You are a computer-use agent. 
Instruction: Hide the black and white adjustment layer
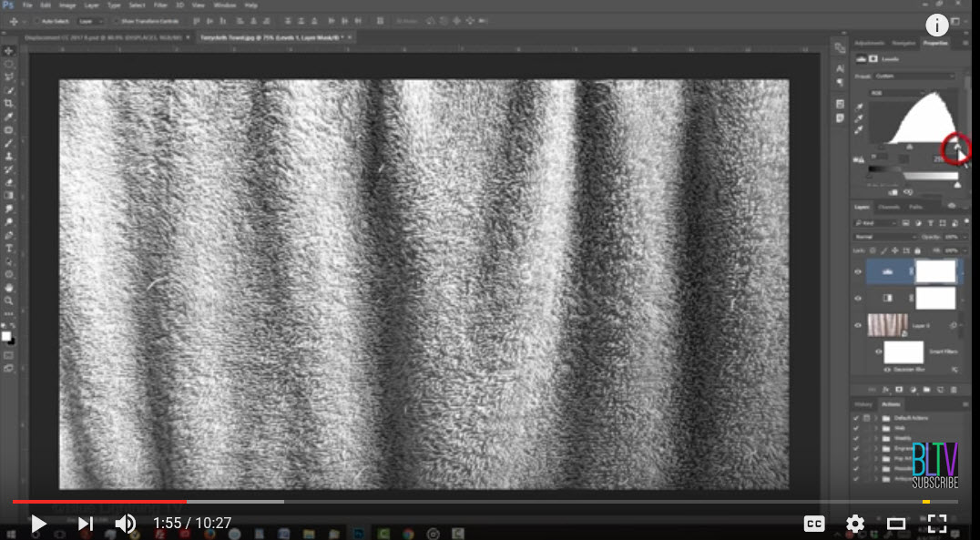(858, 298)
